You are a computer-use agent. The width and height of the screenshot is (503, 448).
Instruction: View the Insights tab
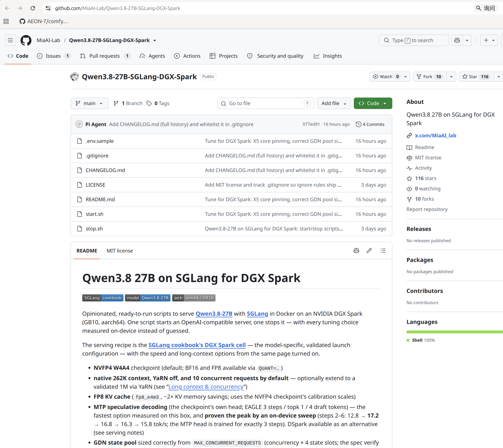[328, 56]
